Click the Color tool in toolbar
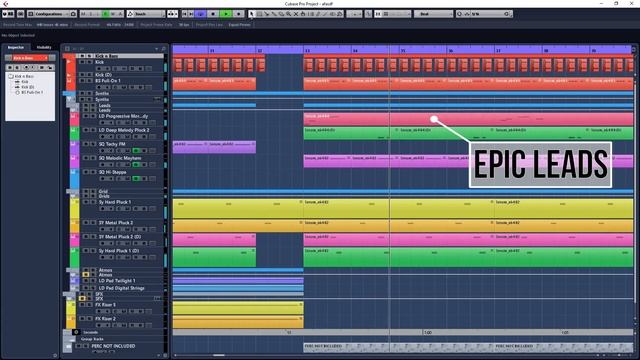Screen dimensions: 640x360 point(340,14)
